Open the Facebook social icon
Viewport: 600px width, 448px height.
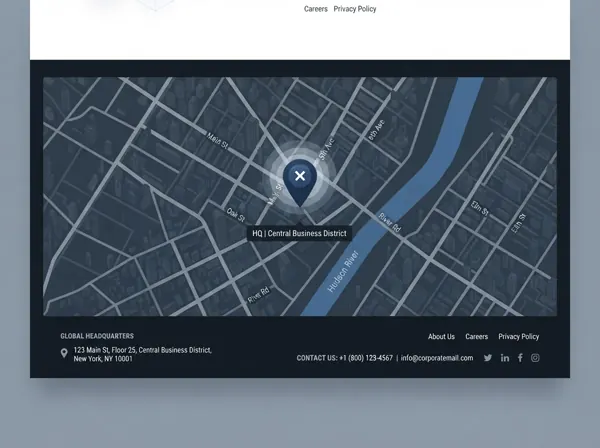(x=520, y=358)
